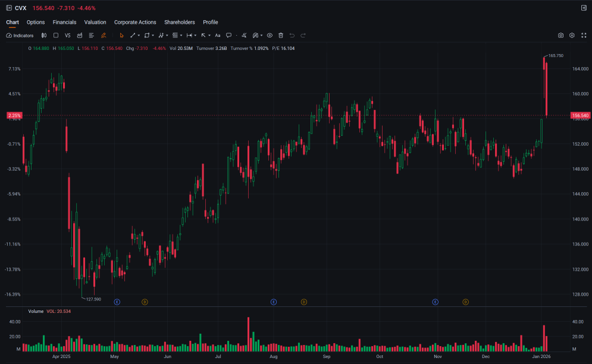Expand the arrow tool dropdown
The height and width of the screenshot is (364, 592).
(x=209, y=36)
